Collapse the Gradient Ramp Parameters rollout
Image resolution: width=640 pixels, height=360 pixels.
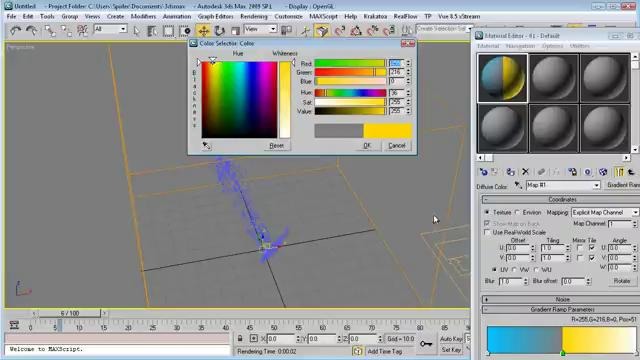(562, 309)
